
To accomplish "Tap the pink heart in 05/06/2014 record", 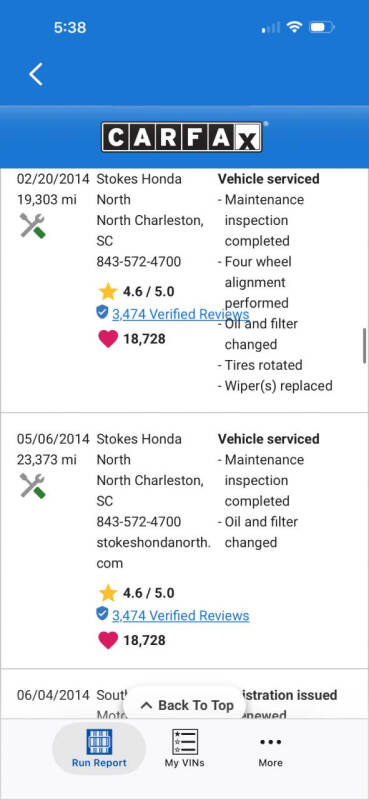I will (108, 640).
